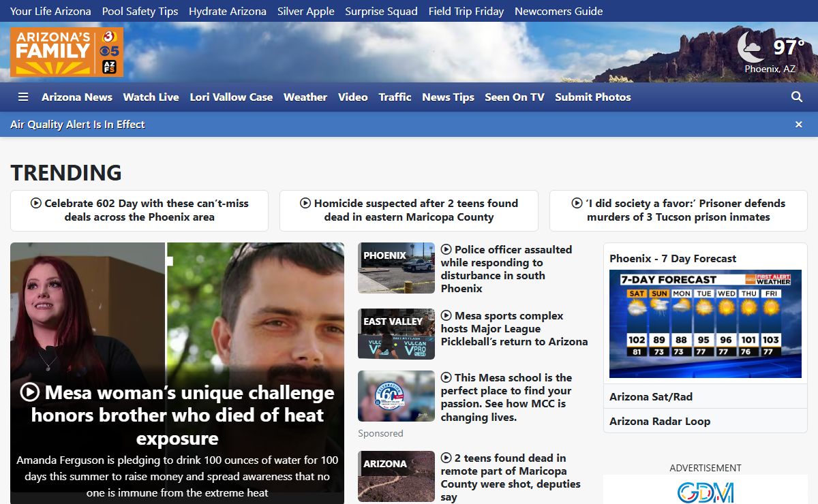This screenshot has height=504, width=818.
Task: Open Phoenix - 7 Day Forecast heading
Action: (673, 259)
